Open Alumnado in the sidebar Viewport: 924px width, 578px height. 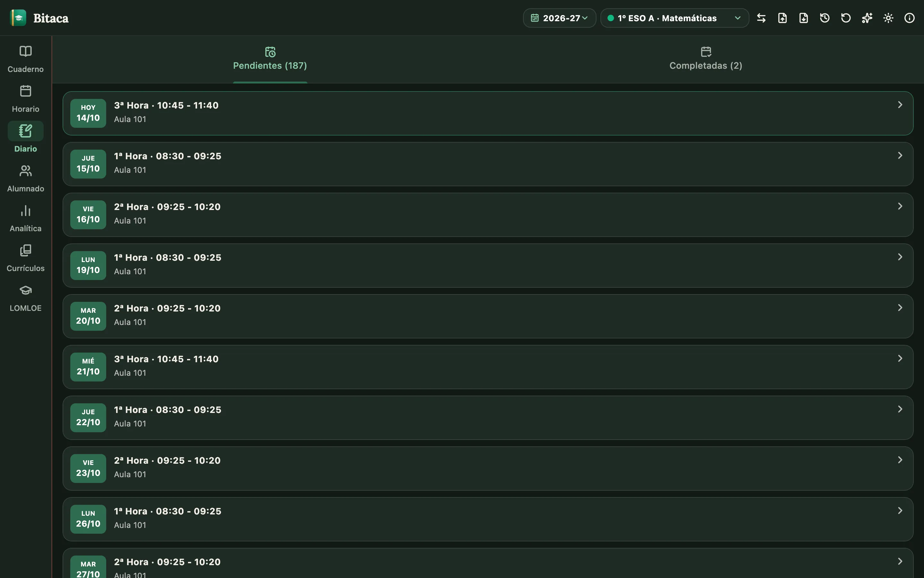(26, 179)
